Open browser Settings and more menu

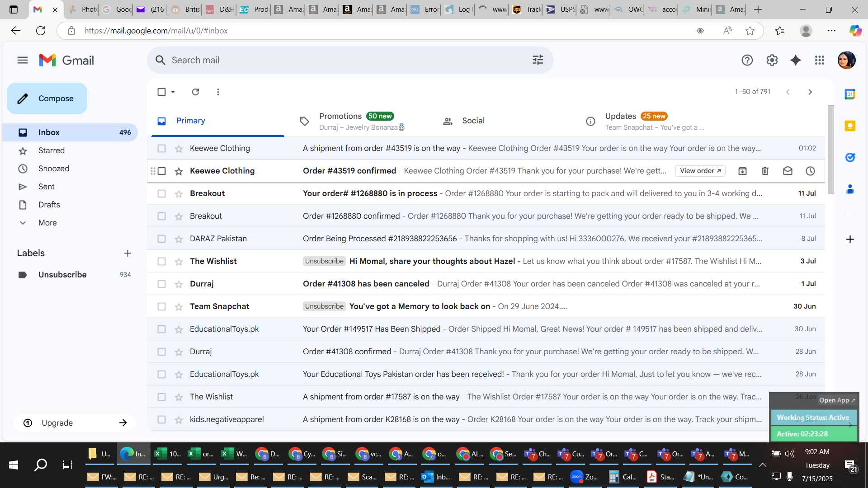(x=831, y=31)
